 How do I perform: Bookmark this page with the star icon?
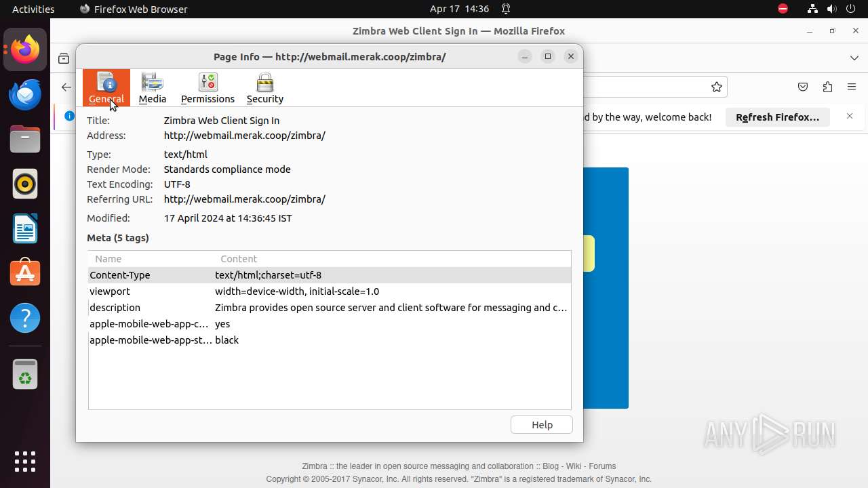[x=717, y=87]
